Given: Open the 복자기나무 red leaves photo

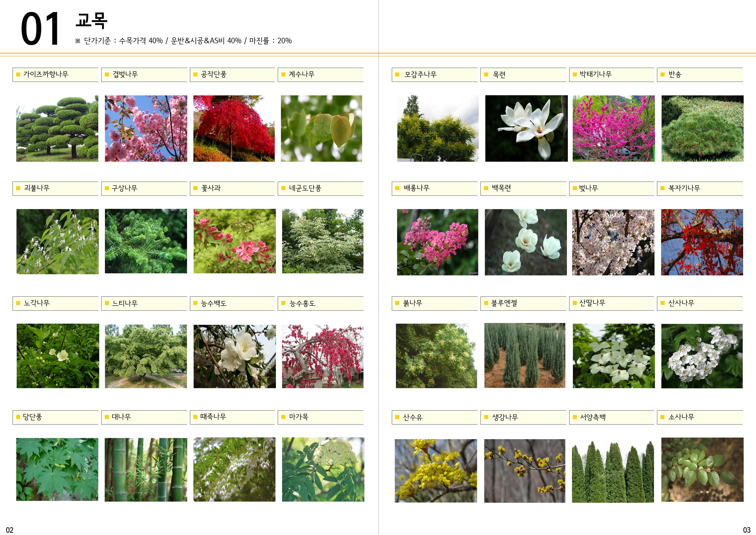Looking at the screenshot, I should tap(702, 242).
